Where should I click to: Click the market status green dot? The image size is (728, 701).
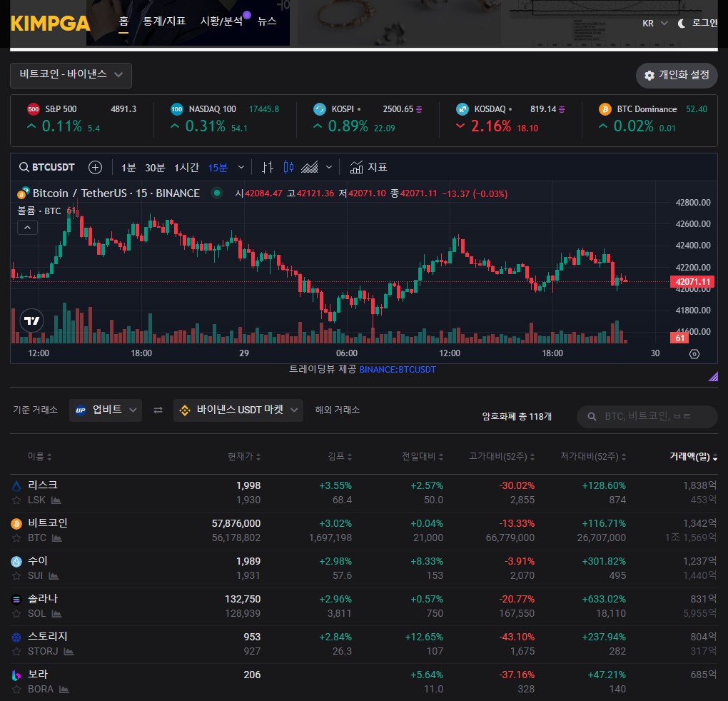click(217, 193)
